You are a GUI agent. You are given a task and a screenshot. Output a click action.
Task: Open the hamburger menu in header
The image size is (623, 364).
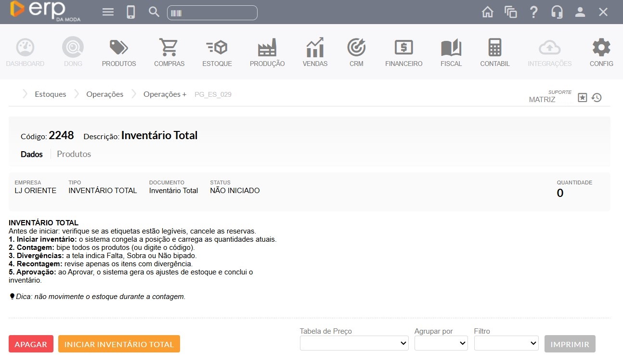(108, 12)
